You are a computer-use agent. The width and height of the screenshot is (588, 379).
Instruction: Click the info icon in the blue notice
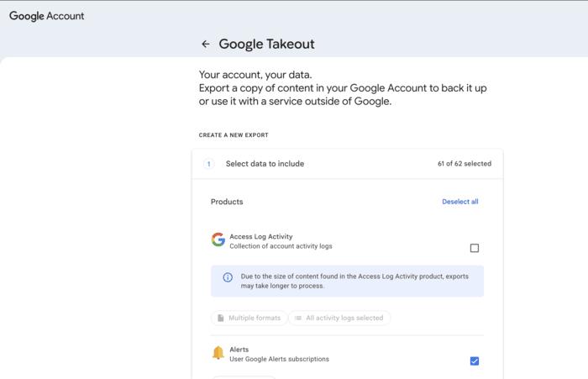click(228, 277)
